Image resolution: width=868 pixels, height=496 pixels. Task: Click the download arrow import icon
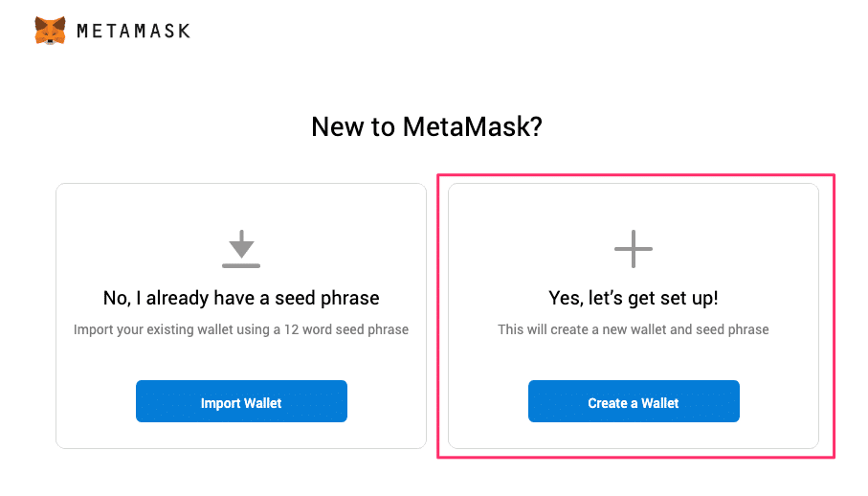click(x=241, y=243)
